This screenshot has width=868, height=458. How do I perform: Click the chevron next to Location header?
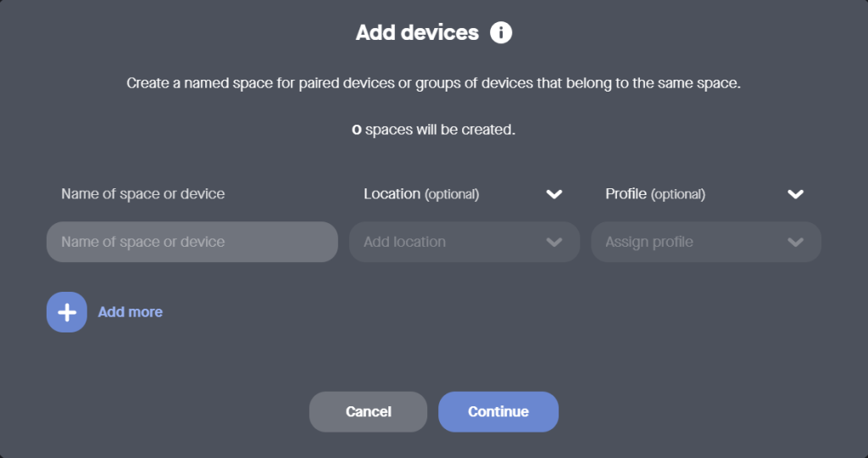554,194
